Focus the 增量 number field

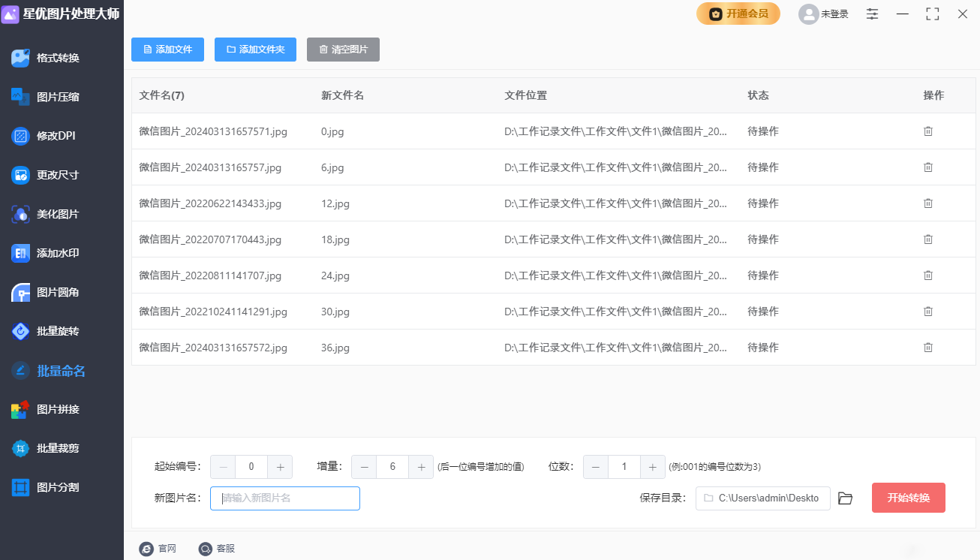(392, 467)
